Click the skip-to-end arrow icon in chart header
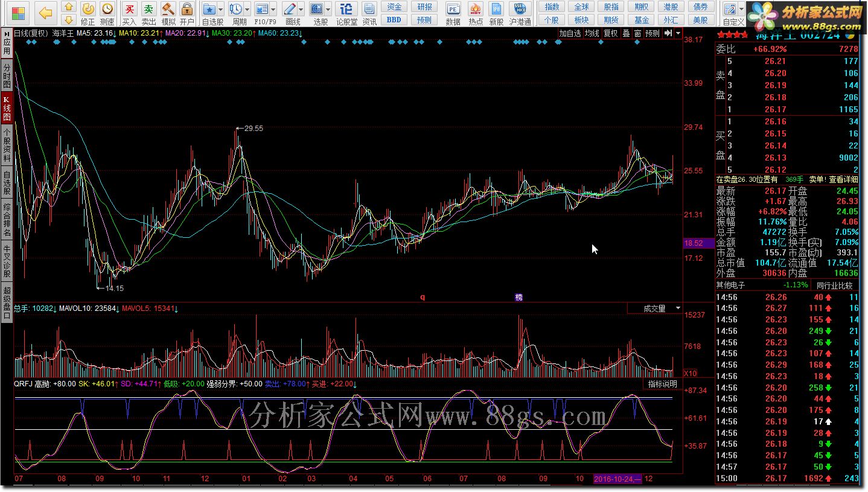Image resolution: width=868 pixels, height=492 pixels. point(668,33)
